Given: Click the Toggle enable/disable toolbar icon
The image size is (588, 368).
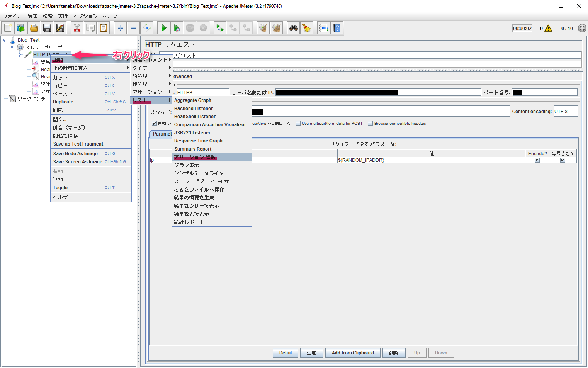Looking at the screenshot, I should tap(147, 28).
